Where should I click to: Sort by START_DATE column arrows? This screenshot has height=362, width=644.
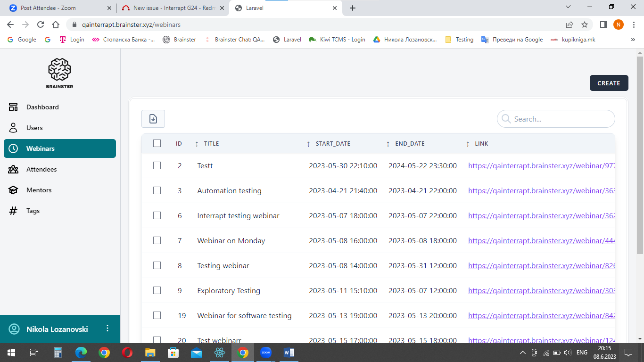pyautogui.click(x=308, y=144)
